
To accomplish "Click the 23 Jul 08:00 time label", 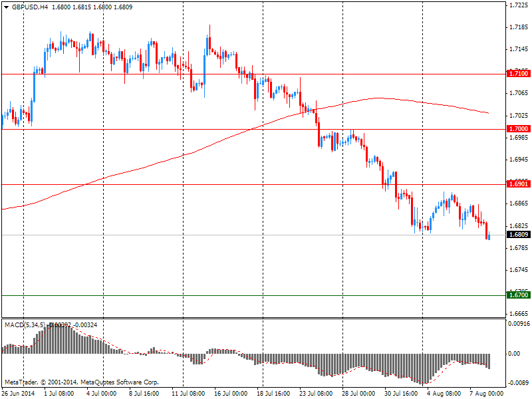I will point(315,394).
